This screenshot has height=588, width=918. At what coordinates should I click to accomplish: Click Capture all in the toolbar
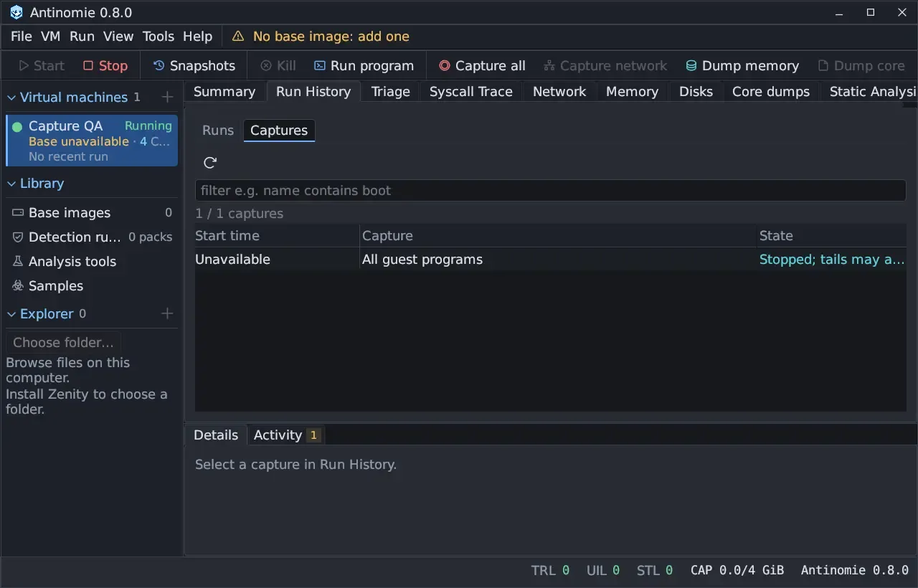(x=482, y=66)
